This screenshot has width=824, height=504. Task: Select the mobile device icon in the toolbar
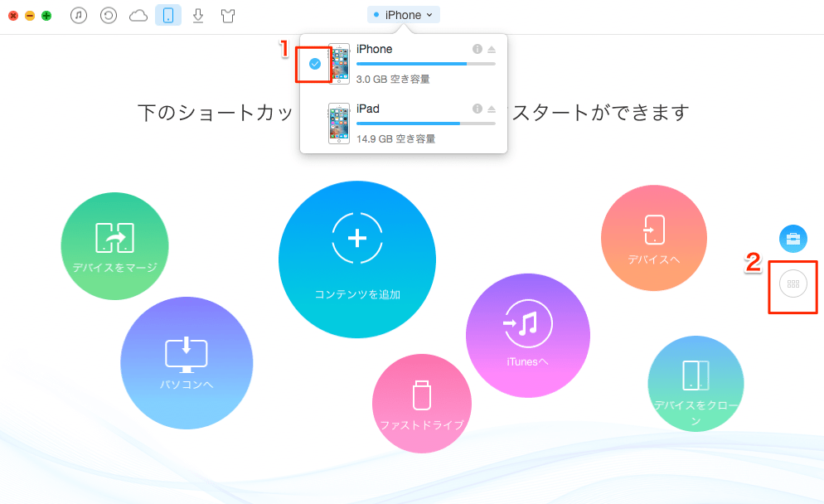tap(167, 15)
